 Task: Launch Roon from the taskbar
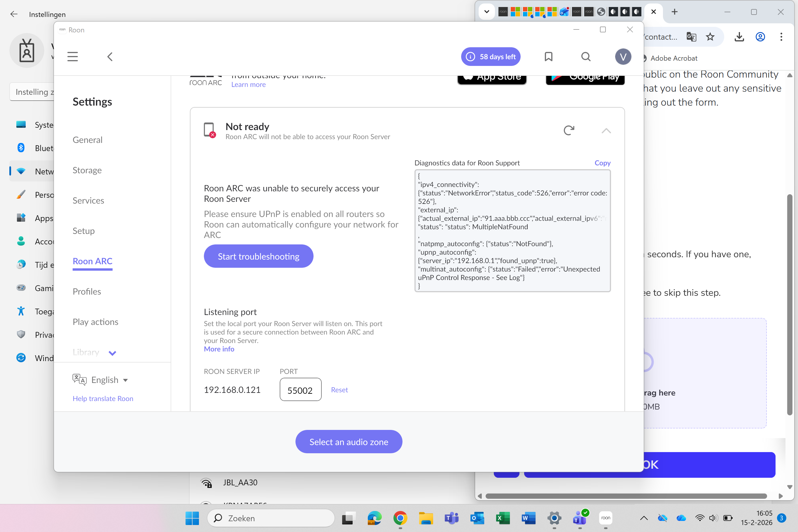point(605,518)
